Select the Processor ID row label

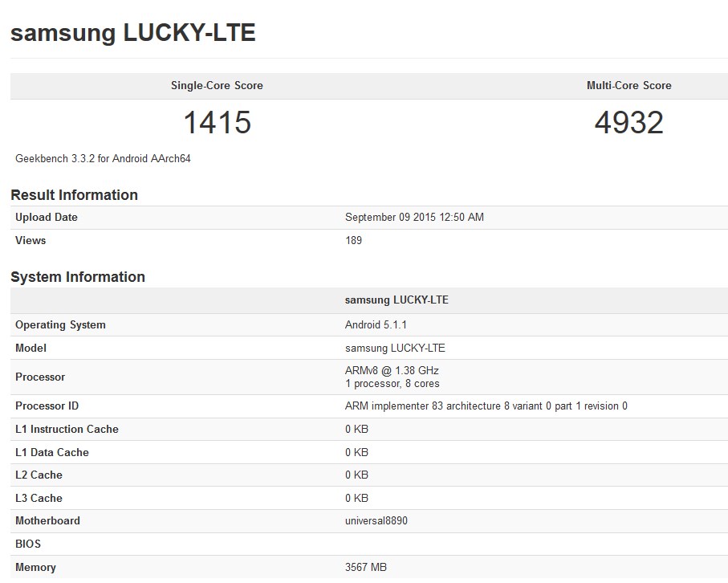click(47, 406)
